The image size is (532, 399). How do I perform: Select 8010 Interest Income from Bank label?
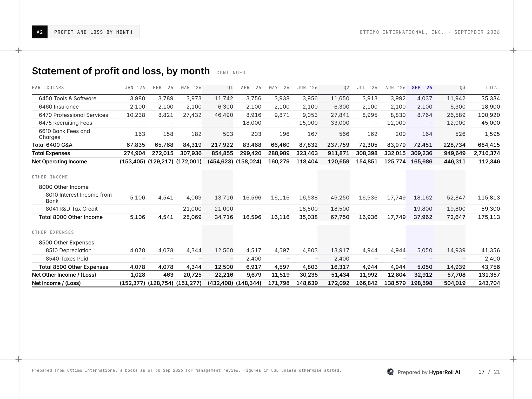coord(79,198)
